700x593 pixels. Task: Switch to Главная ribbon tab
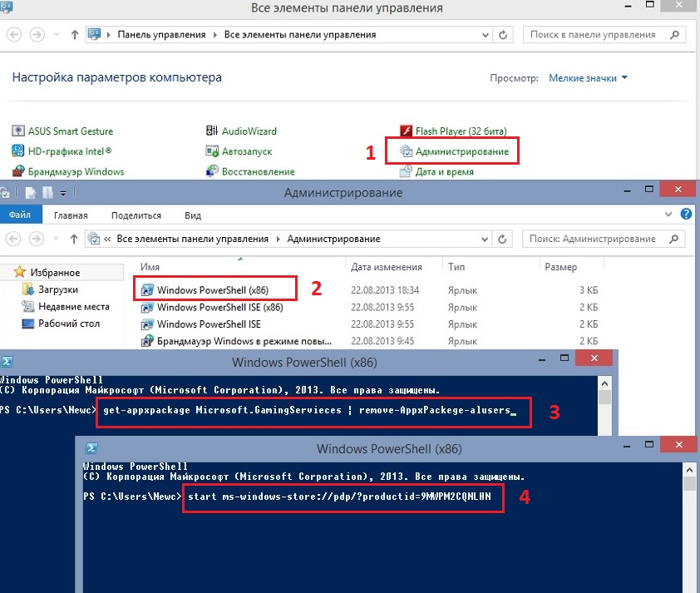pyautogui.click(x=71, y=215)
